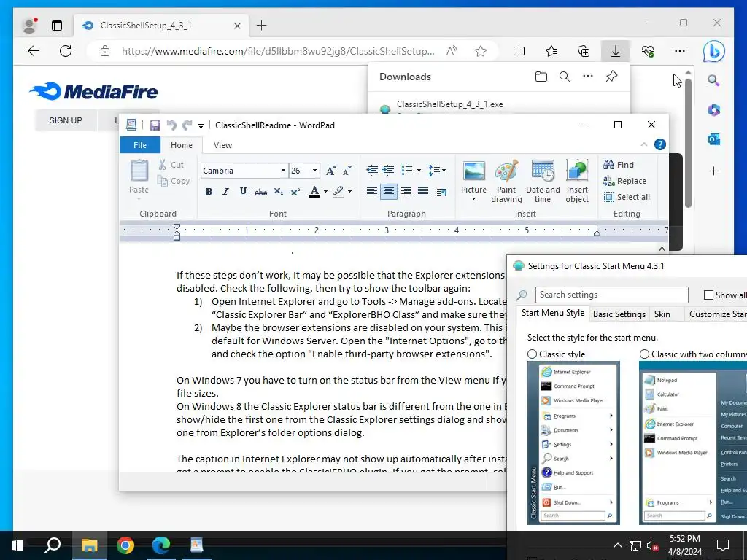This screenshot has height=560, width=747.
Task: Expand the font color dropdown arrow
Action: pos(326,192)
